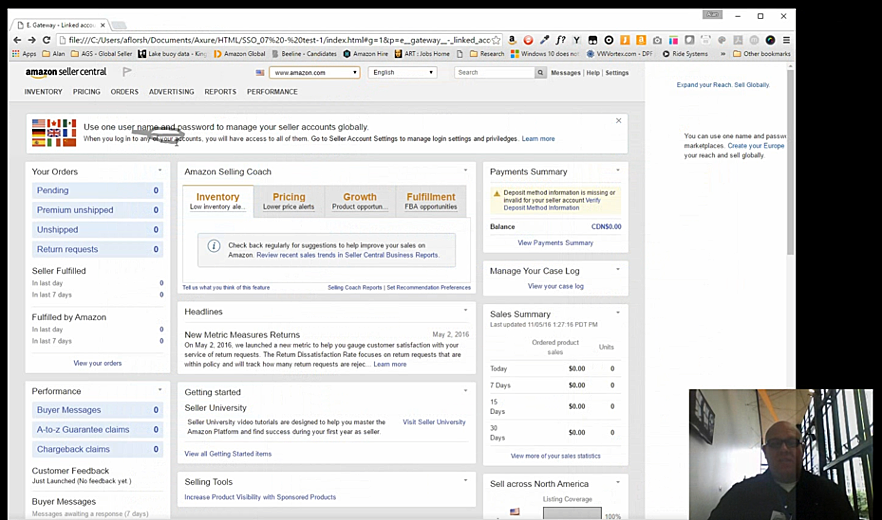
Task: Click the browser back arrow
Action: [x=17, y=40]
